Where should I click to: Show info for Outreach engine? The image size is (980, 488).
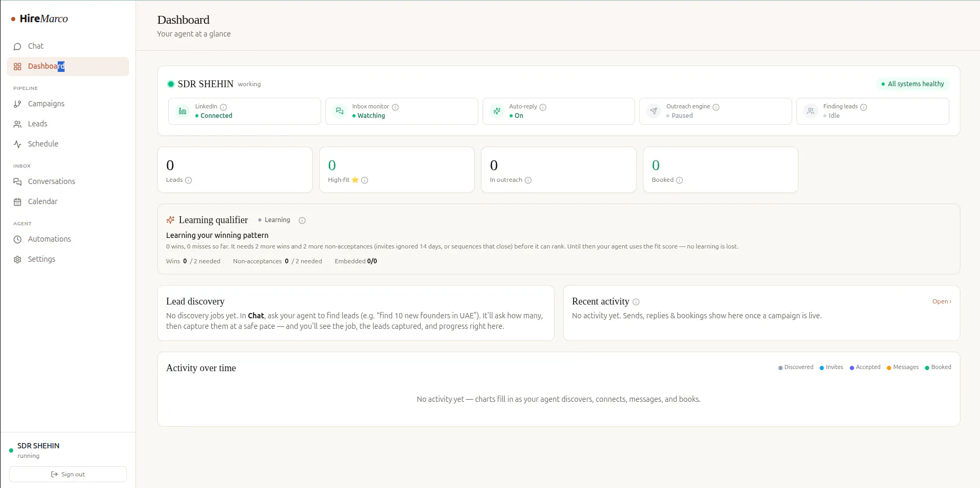pos(716,107)
